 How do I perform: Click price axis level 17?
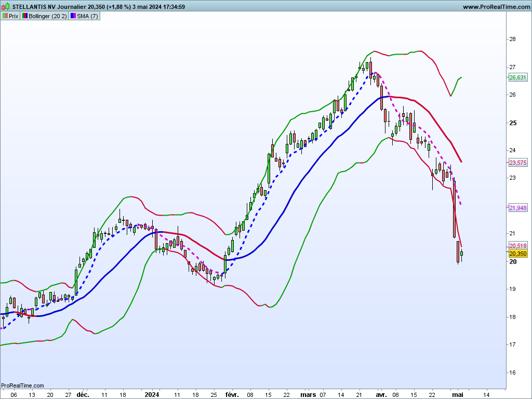[512, 345]
